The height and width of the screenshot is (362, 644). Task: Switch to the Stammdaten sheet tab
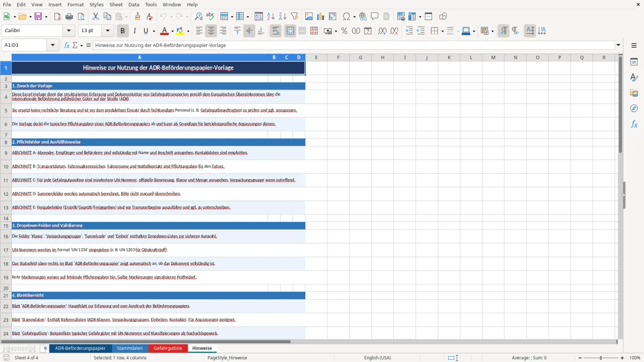(130, 348)
